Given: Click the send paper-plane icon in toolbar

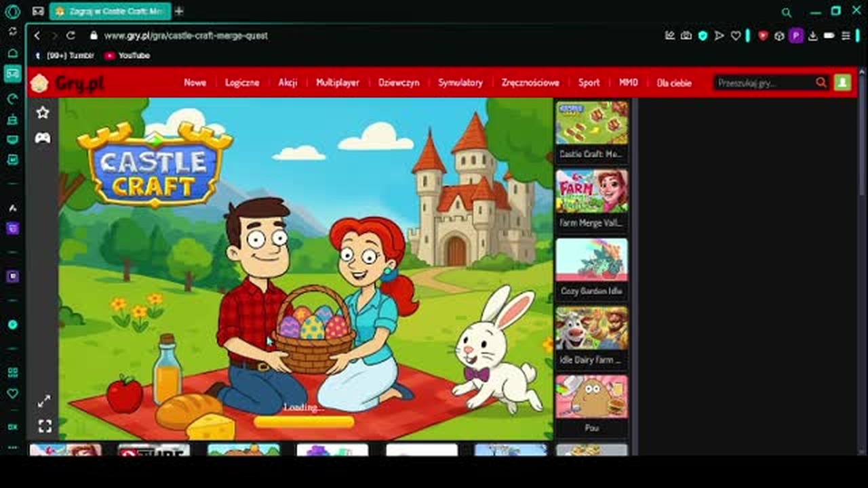Looking at the screenshot, I should click(719, 36).
